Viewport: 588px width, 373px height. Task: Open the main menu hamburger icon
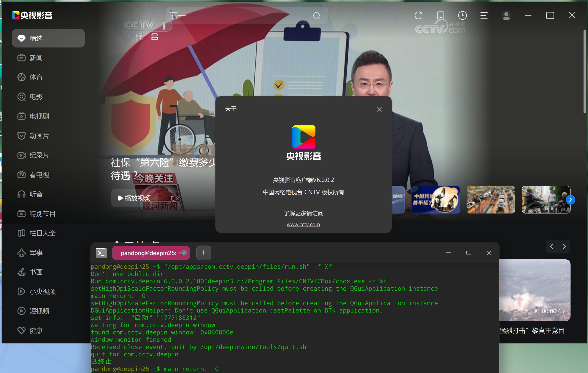484,15
